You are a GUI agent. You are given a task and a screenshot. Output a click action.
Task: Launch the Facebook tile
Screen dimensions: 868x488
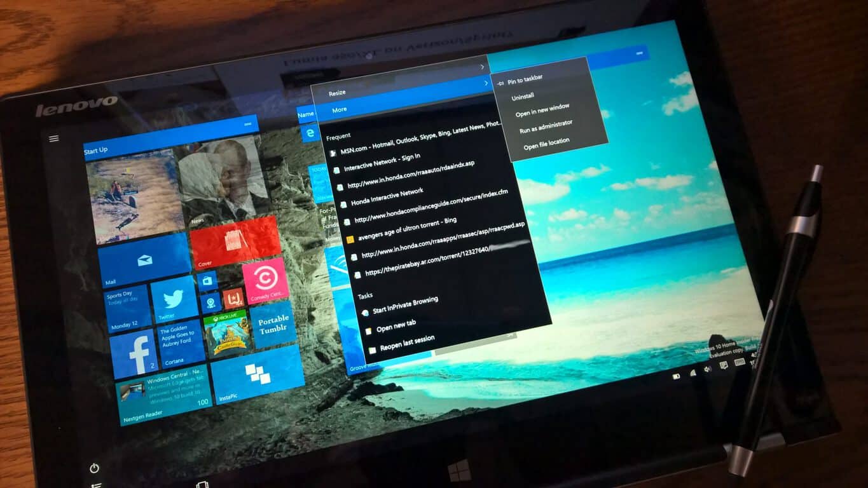[134, 355]
